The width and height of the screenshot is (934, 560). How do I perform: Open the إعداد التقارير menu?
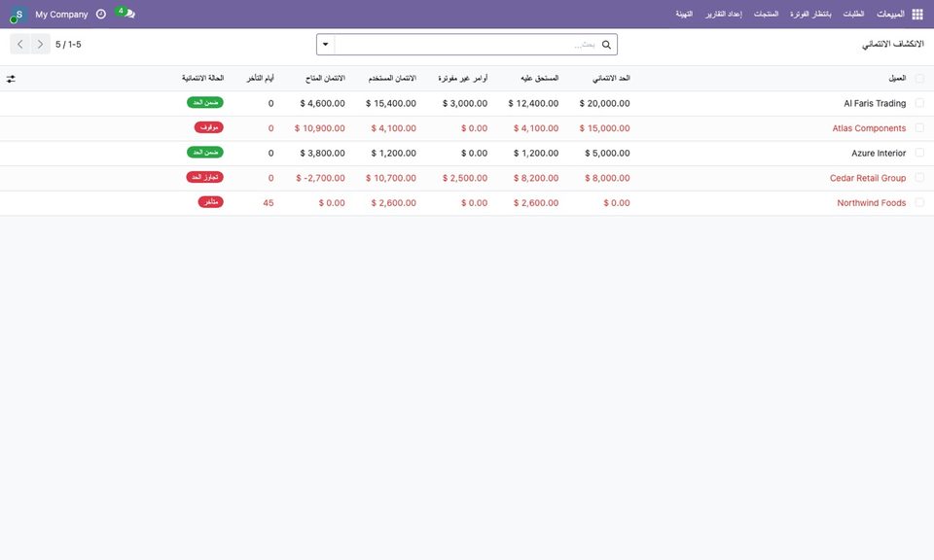[x=724, y=14]
